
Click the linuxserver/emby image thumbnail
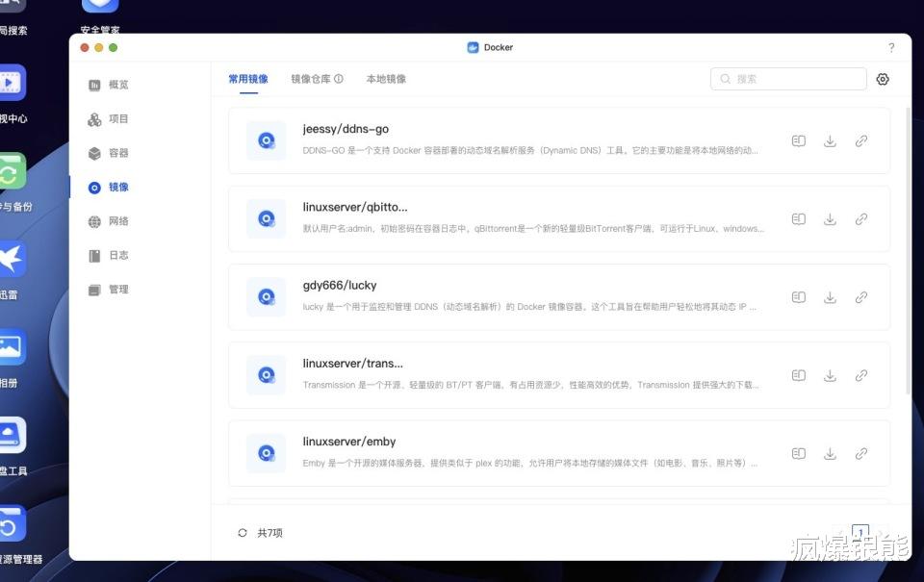click(x=267, y=454)
